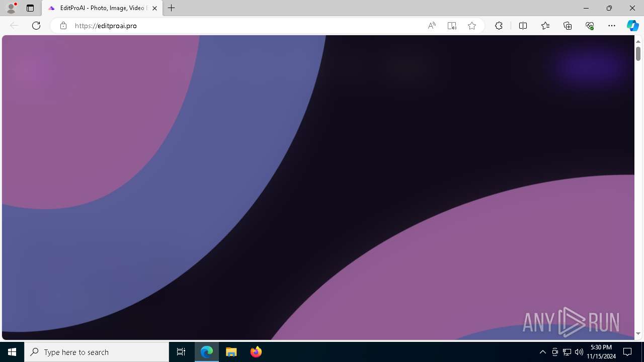The height and width of the screenshot is (362, 644).
Task: Open the notification center icon
Action: coord(627,352)
